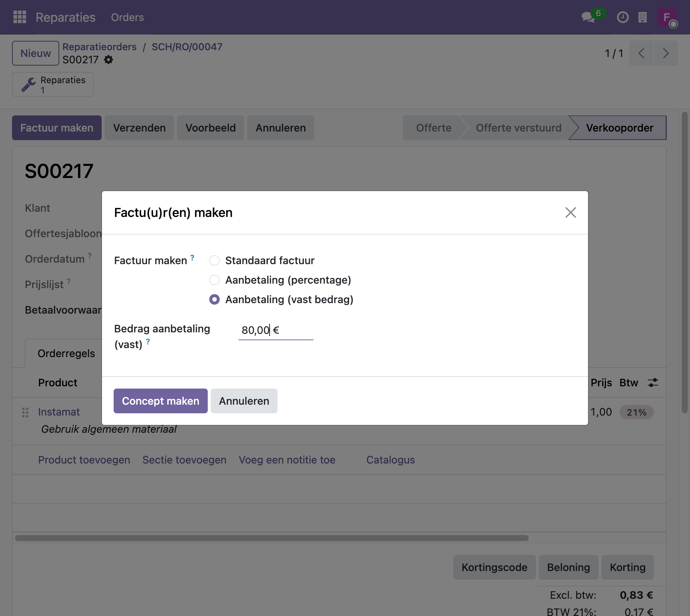690x616 pixels.
Task: Click the 1,00 price cell
Action: (601, 412)
